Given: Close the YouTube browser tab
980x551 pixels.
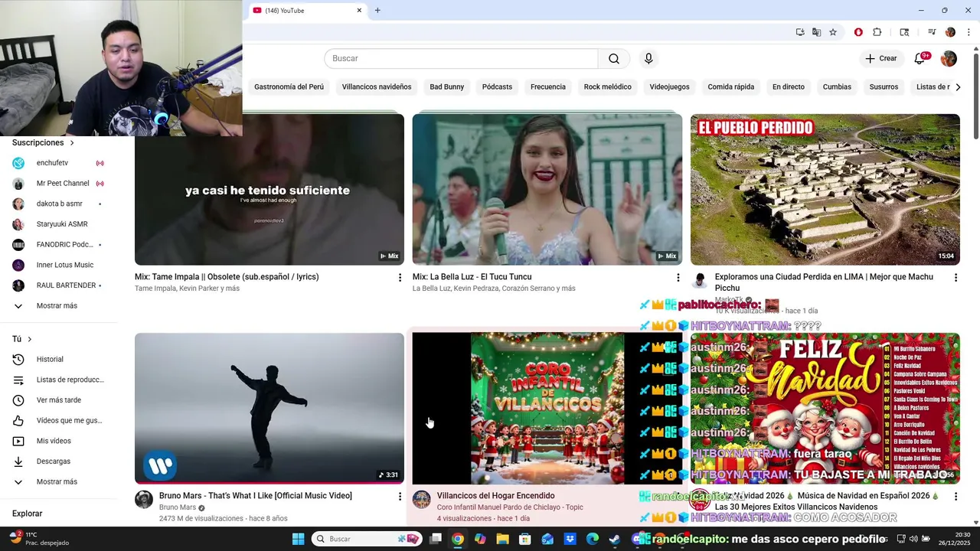Looking at the screenshot, I should click(359, 11).
